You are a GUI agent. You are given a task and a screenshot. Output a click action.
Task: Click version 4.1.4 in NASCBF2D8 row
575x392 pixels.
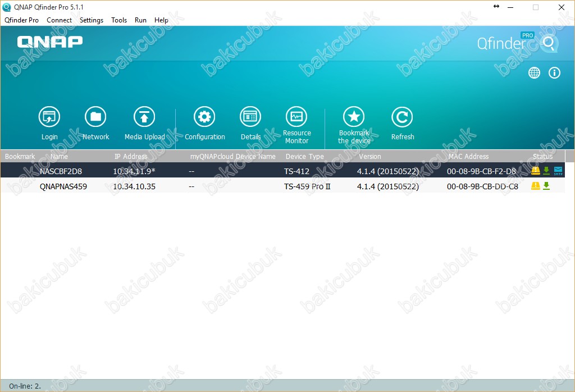point(388,171)
